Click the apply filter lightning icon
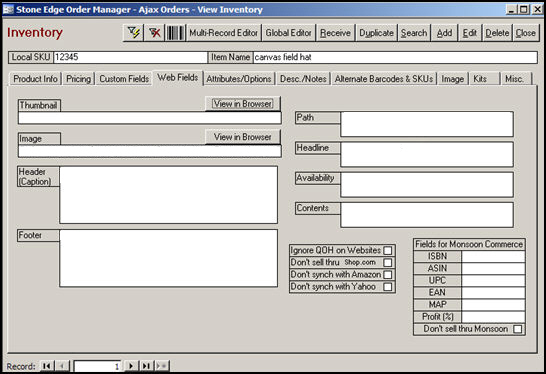 pyautogui.click(x=133, y=33)
